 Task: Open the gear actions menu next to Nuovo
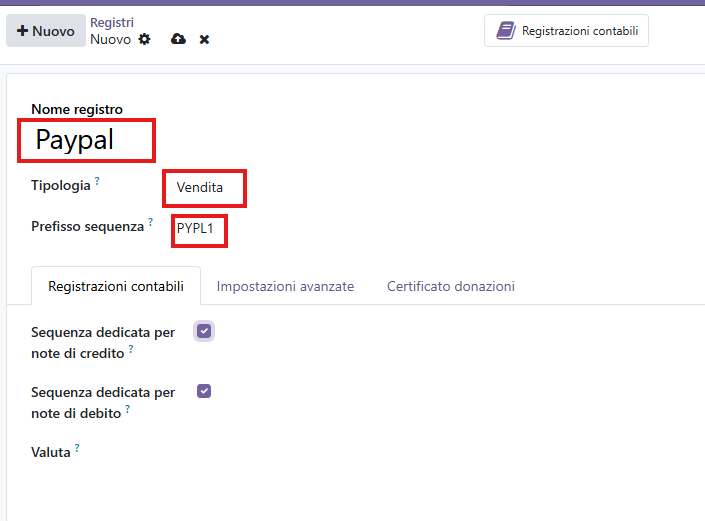click(144, 39)
